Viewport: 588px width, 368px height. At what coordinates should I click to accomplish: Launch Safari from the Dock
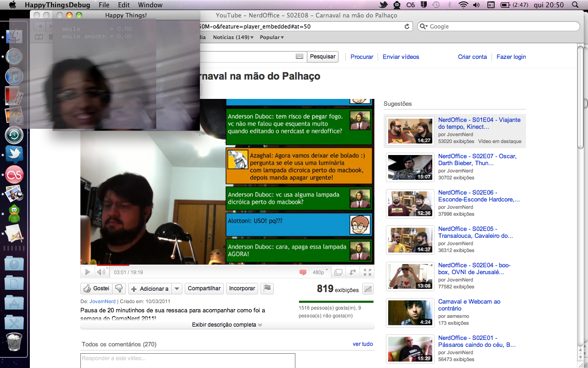click(x=14, y=57)
